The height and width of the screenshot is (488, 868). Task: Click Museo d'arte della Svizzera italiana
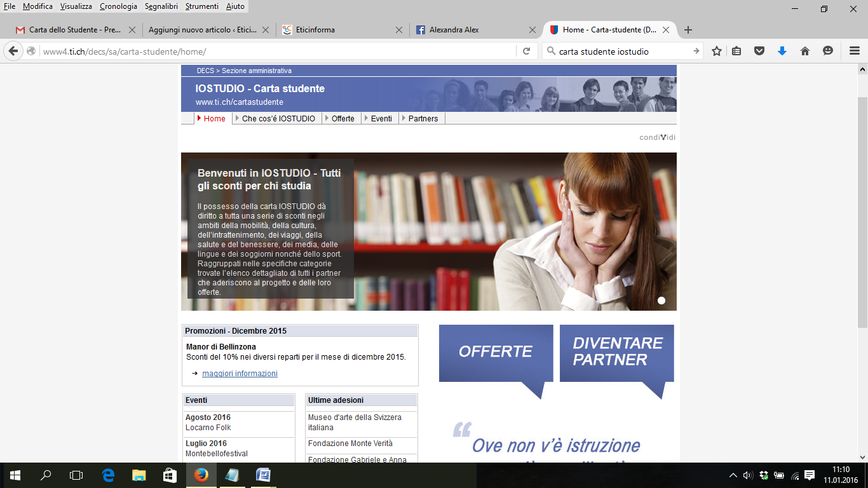[355, 423]
